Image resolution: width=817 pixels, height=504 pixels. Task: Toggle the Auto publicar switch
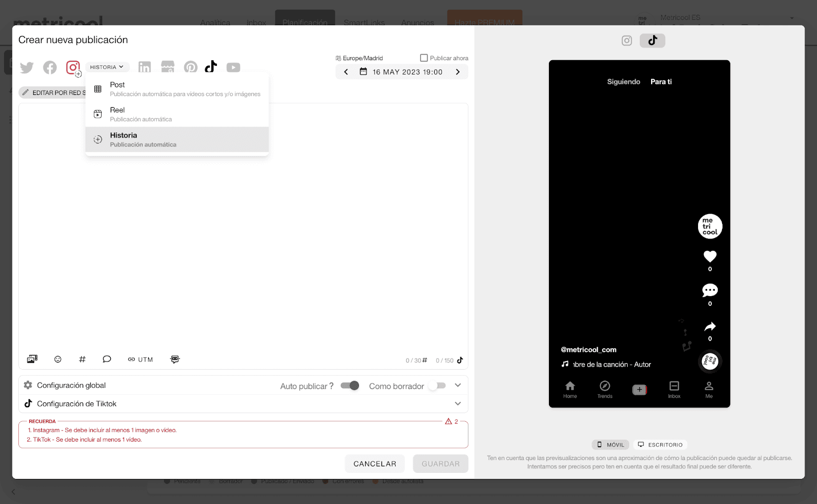point(350,386)
